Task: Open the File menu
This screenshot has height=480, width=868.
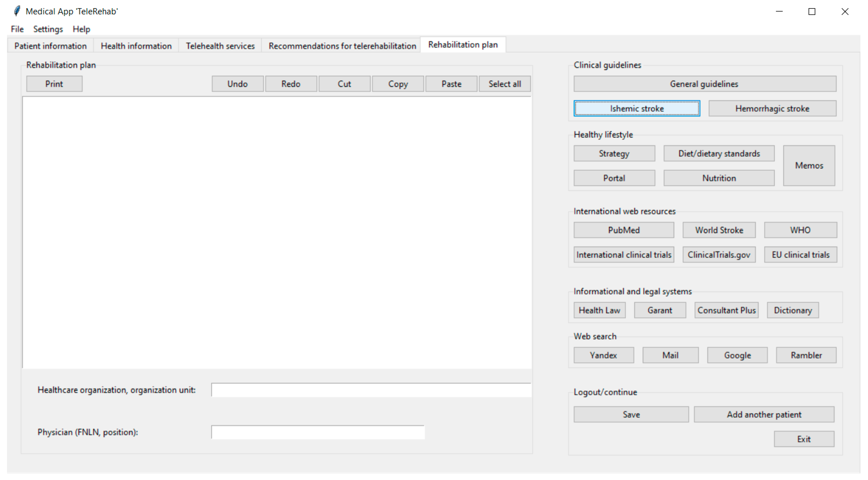Action: coord(17,29)
